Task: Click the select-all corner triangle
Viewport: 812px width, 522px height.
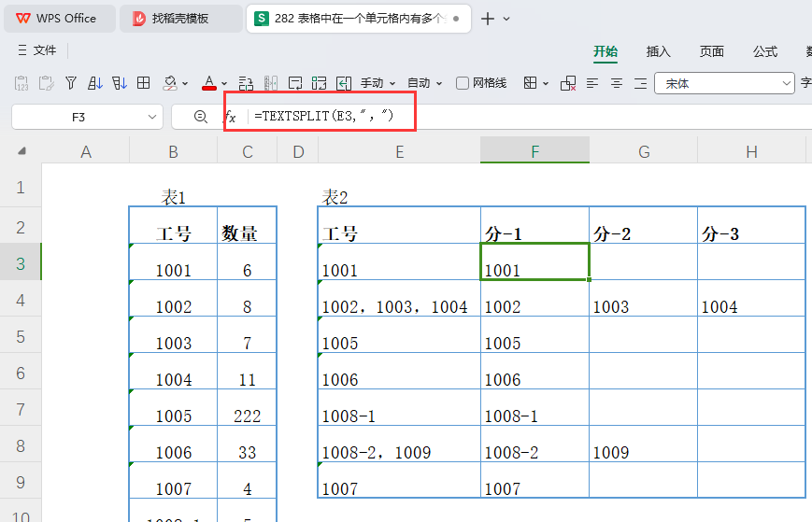Action: 21,151
